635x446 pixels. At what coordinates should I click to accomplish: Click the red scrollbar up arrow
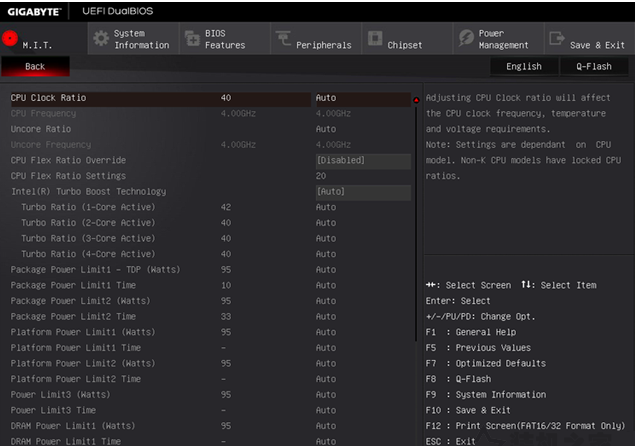416,100
